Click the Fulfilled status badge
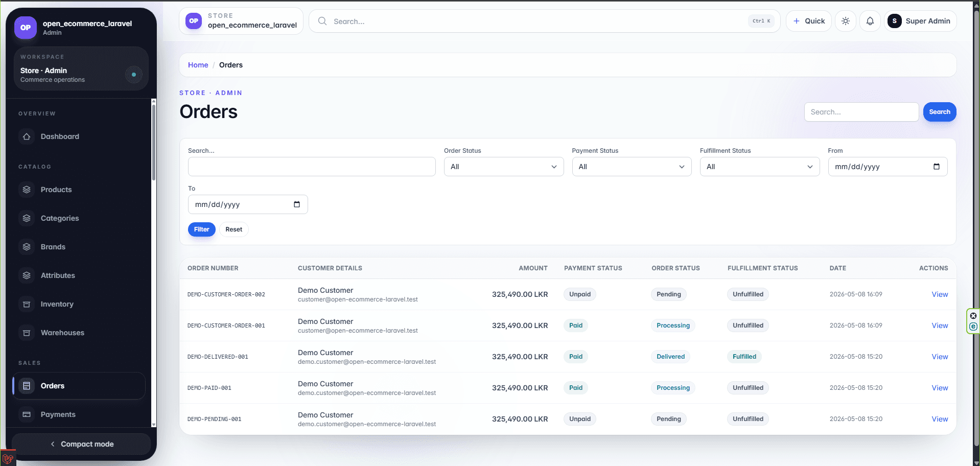Screen dimensions: 980x466 [744, 357]
